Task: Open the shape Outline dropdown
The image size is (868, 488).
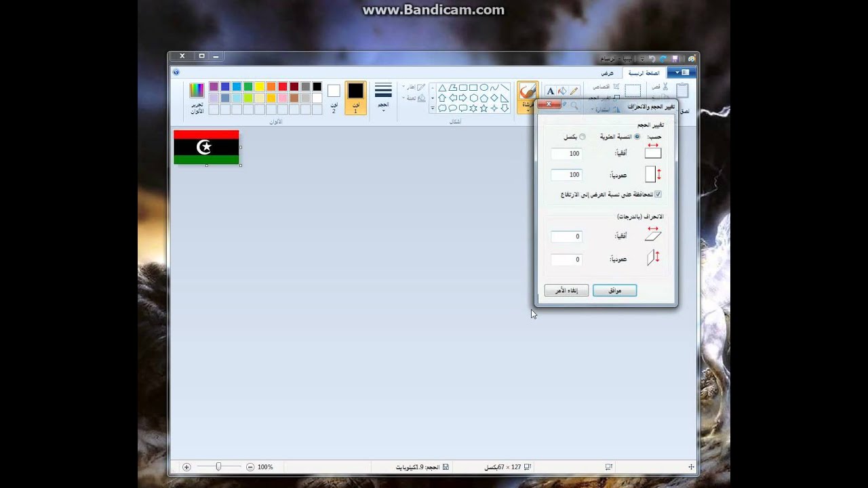Action: click(414, 87)
